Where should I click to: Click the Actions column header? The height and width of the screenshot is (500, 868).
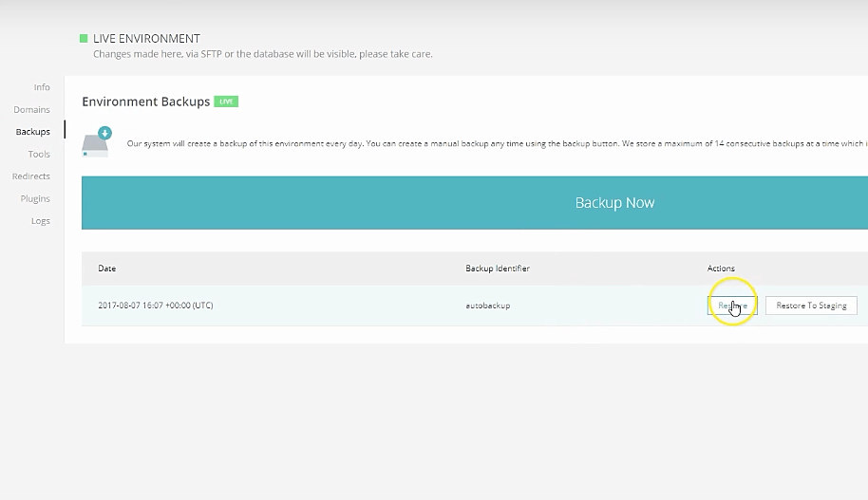tap(721, 269)
